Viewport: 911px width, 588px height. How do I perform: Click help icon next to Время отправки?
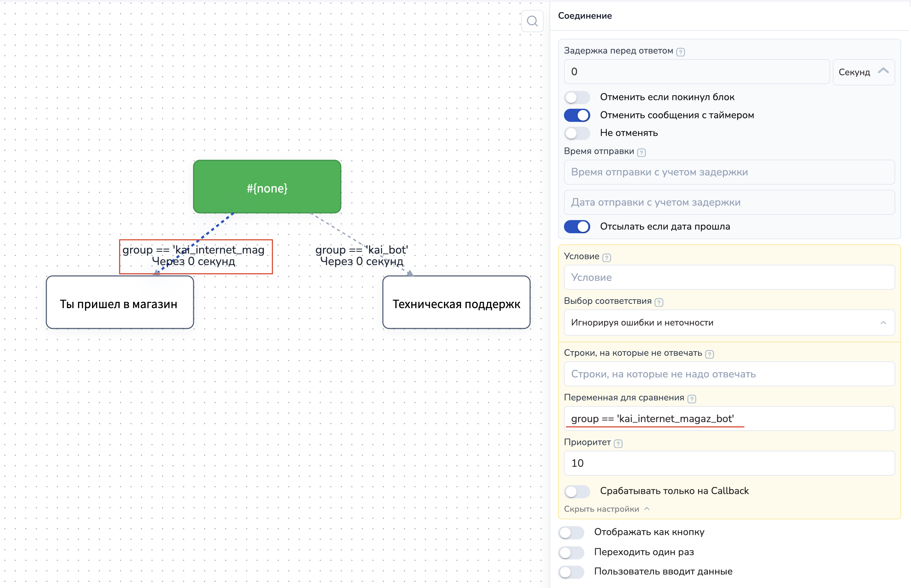click(641, 152)
